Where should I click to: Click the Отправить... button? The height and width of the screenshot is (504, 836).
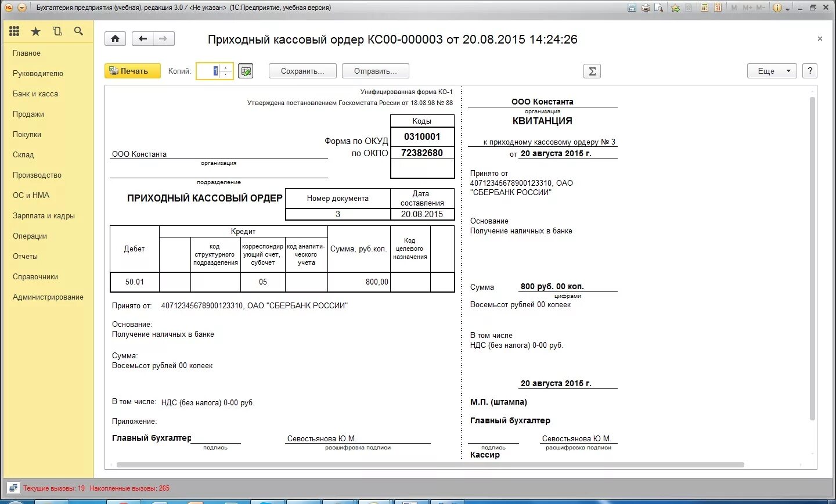coord(376,71)
